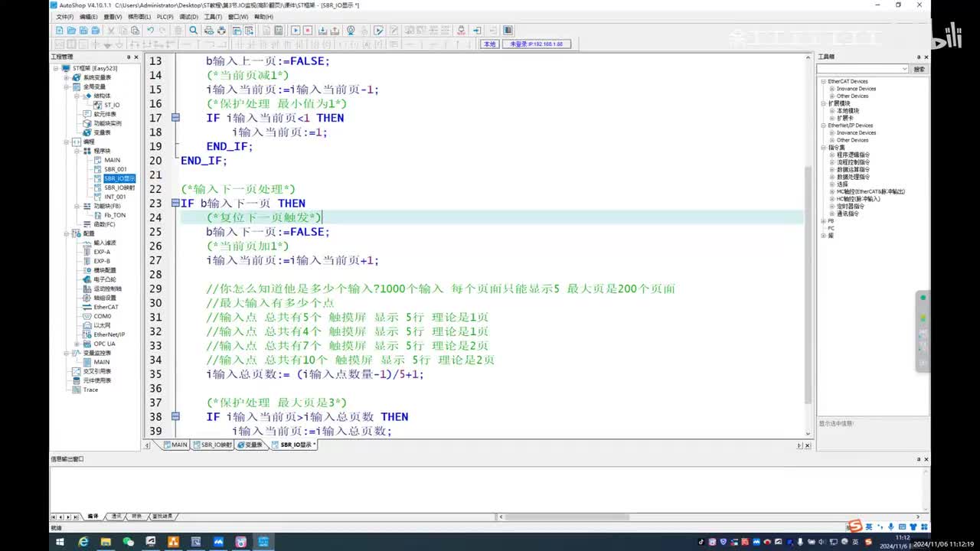Click the Stop (red square) PLC icon

(x=307, y=31)
